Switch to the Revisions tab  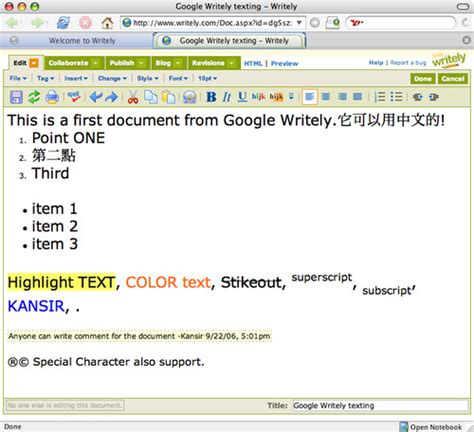pos(208,63)
